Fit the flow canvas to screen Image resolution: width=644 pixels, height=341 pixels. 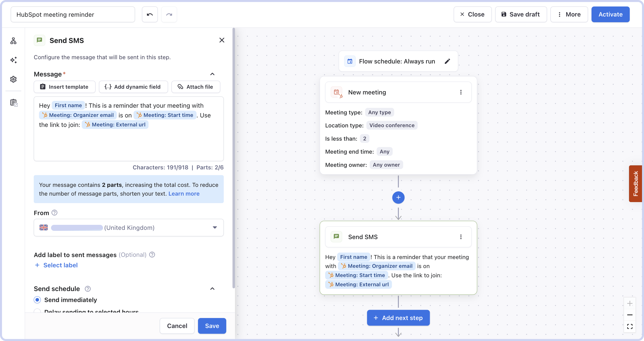click(630, 327)
